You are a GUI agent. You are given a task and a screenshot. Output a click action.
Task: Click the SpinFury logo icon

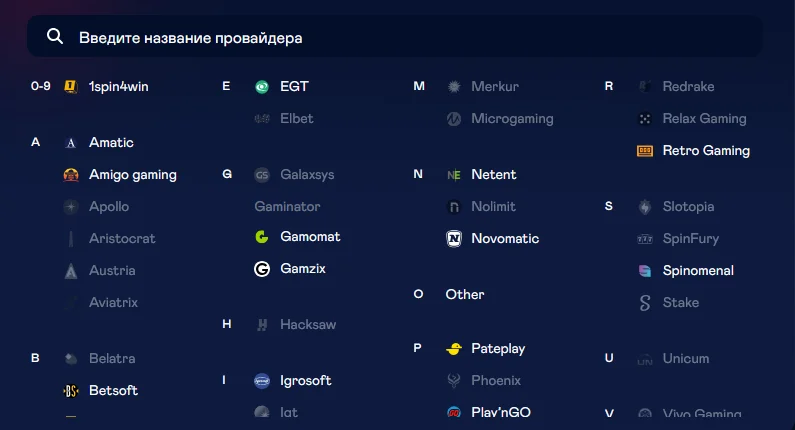[645, 239]
